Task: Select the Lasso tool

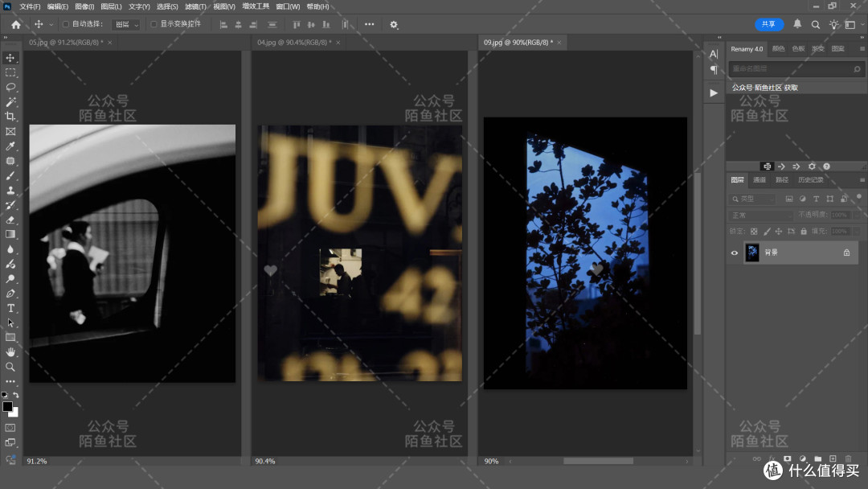Action: [10, 87]
